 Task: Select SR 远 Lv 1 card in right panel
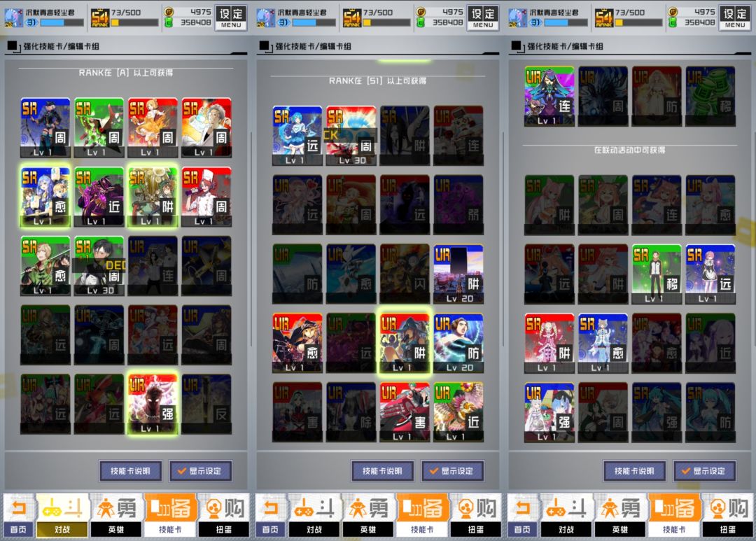point(710,274)
